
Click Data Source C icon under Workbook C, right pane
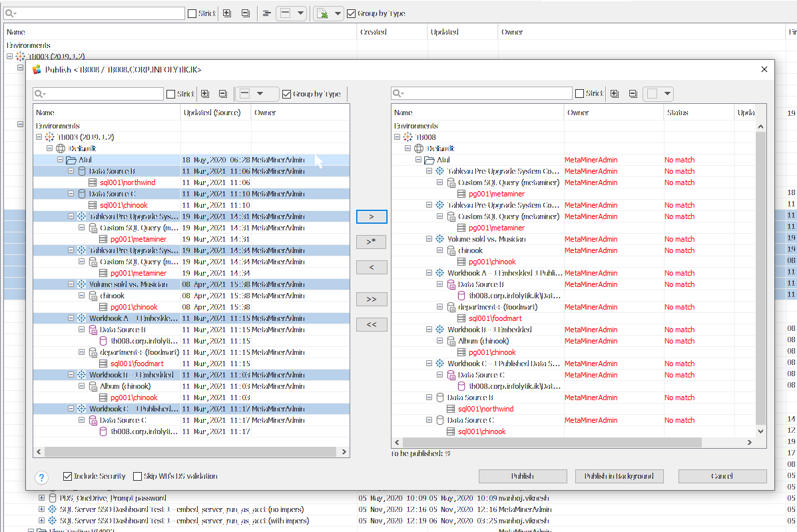click(x=451, y=375)
